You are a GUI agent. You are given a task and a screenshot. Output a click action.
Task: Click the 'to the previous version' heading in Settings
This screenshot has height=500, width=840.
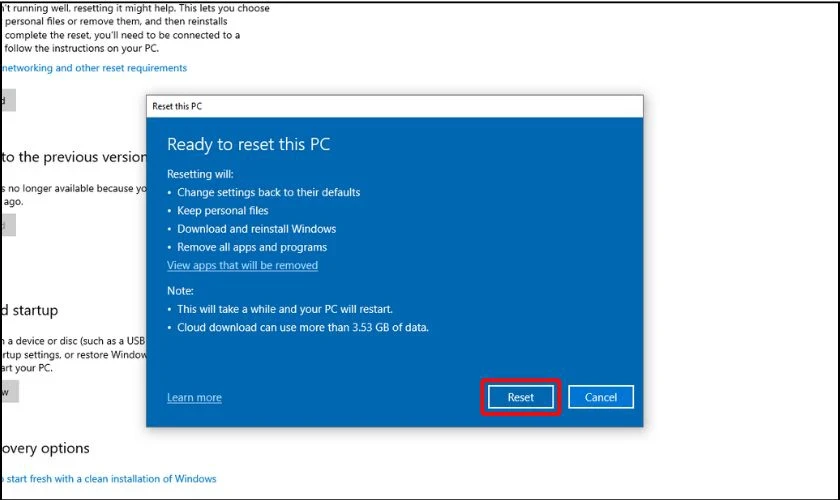pyautogui.click(x=74, y=157)
